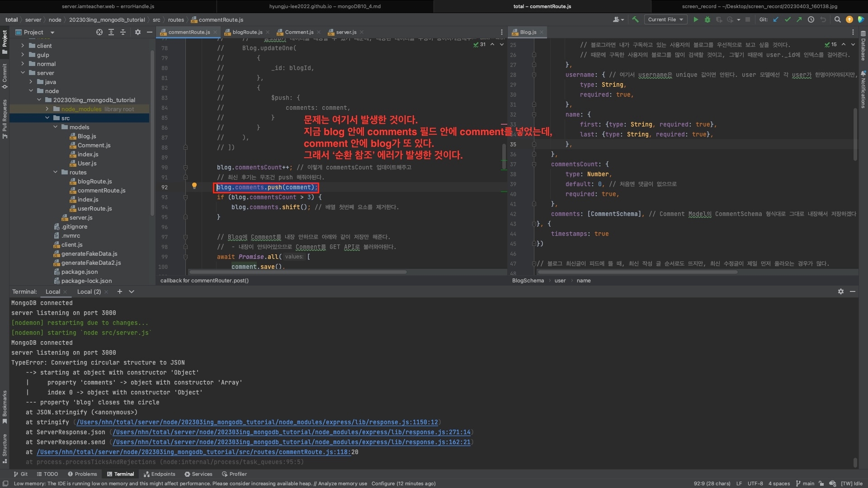
Task: Click the yellow lightbulb on line 92
Action: coord(194,186)
